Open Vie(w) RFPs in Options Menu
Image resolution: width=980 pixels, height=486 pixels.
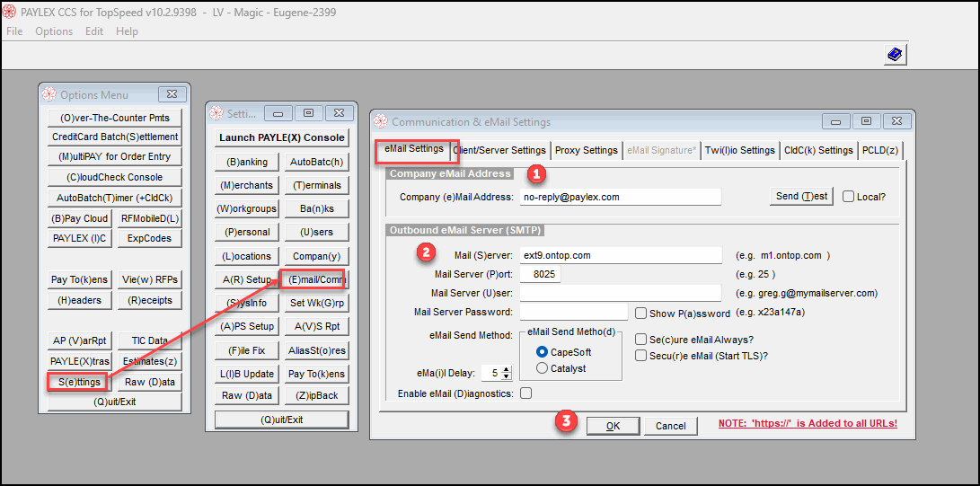coord(149,279)
